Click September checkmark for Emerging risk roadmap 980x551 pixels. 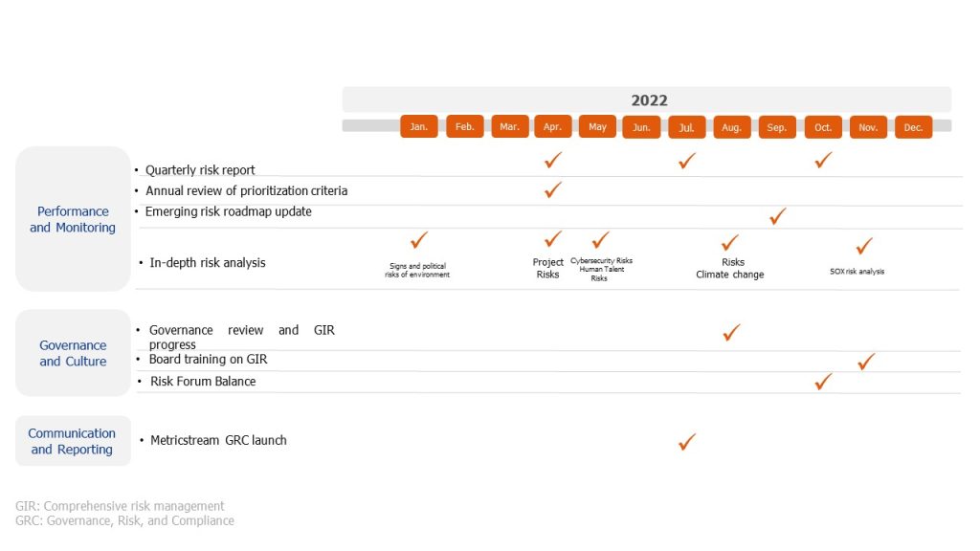click(777, 216)
